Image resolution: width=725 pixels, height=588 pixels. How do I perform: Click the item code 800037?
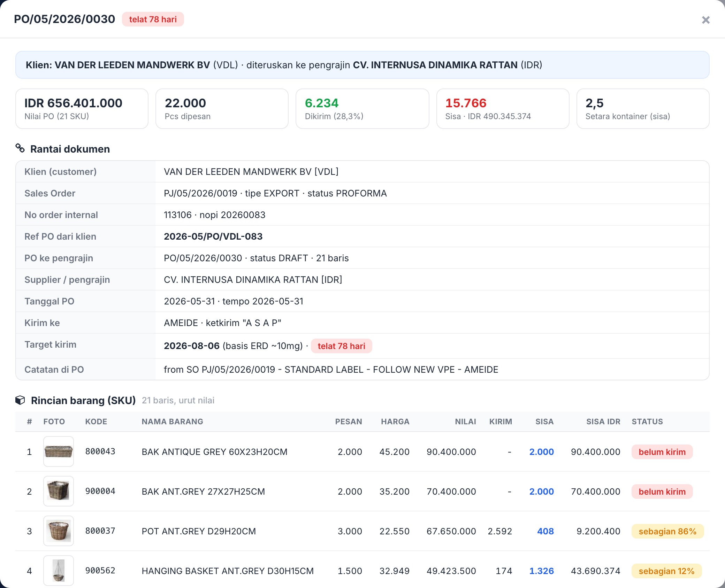[x=100, y=531]
